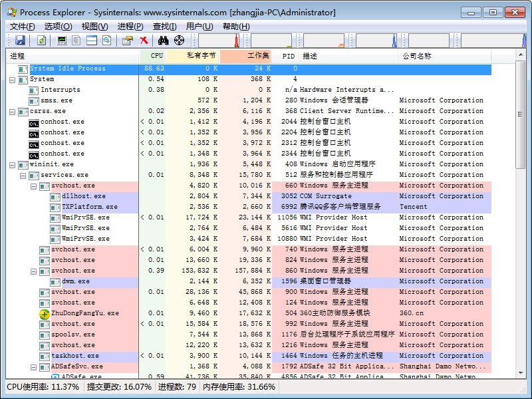The image size is (532, 399).
Task: Click the Refresh Now toolbar icon
Action: click(41, 41)
